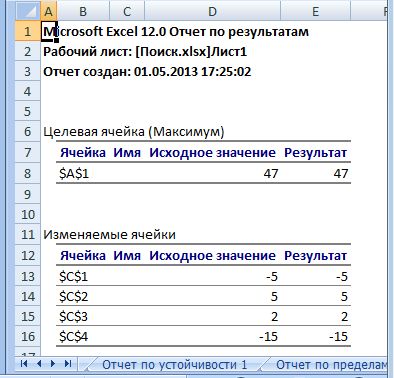
Task: Click initial value 5 in $C$2 row
Action: point(274,297)
